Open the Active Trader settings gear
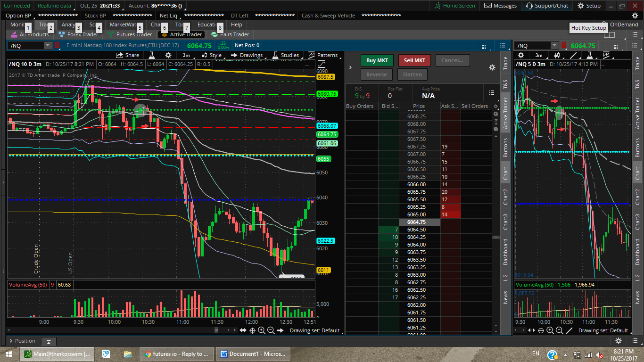This screenshot has width=644, height=362. [492, 67]
